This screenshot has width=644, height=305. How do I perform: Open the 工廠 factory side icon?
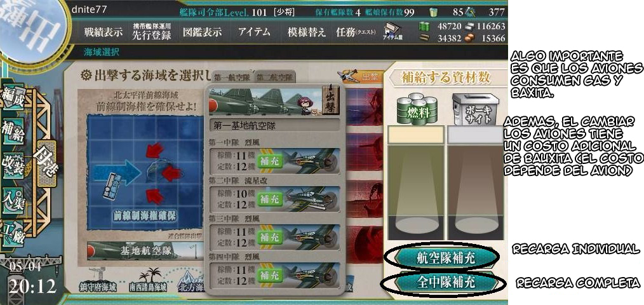(x=13, y=233)
